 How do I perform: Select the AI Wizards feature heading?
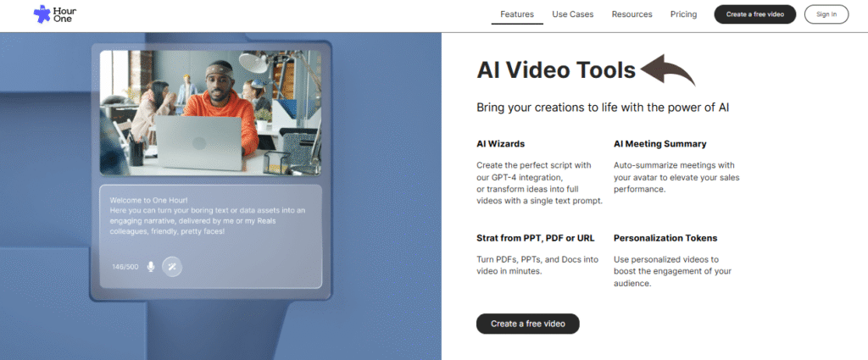[501, 144]
